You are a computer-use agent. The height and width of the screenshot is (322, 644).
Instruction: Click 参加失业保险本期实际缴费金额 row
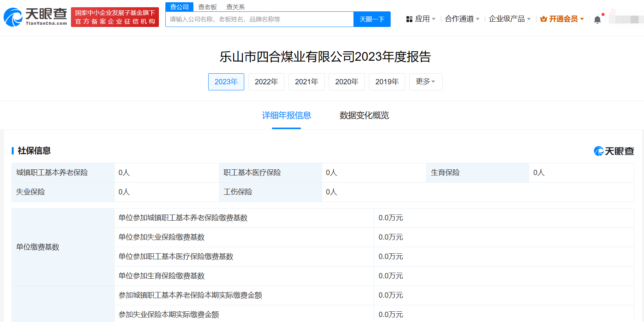tap(374, 314)
